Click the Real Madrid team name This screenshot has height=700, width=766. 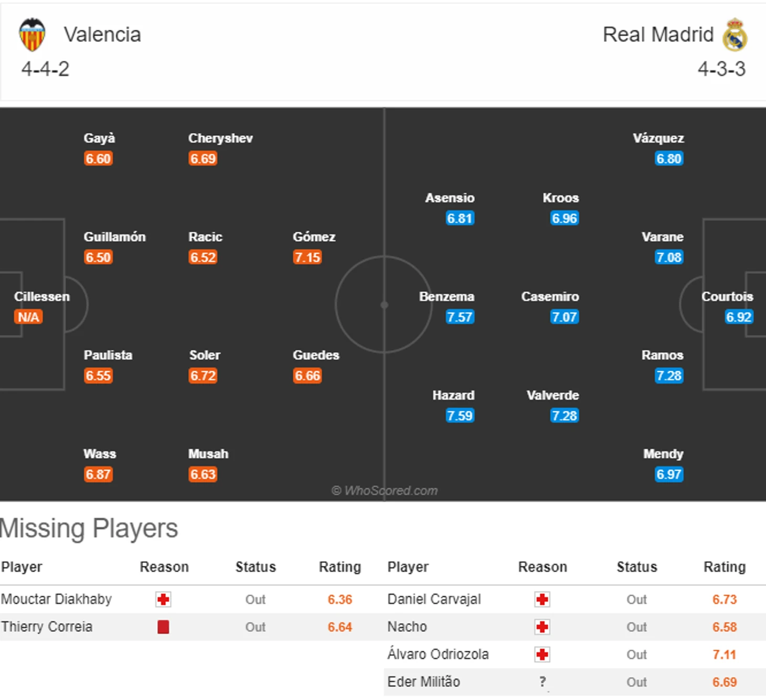point(658,35)
